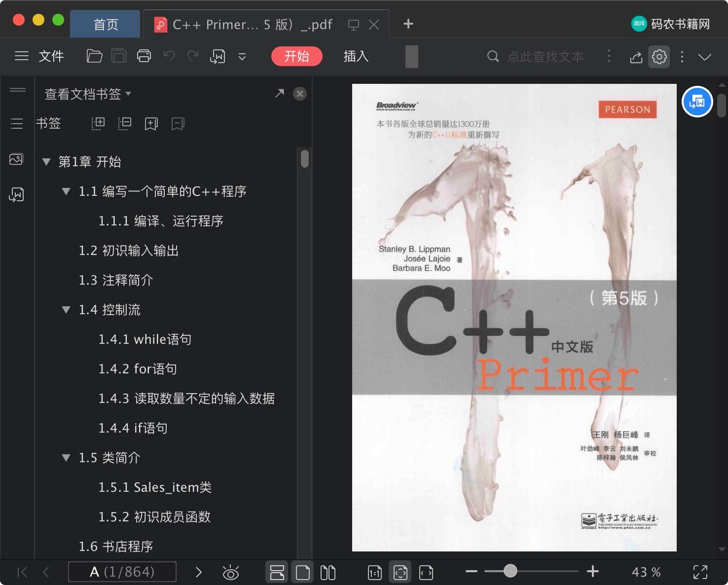Viewport: 728px width, 585px height.
Task: Click the delete bookmark icon
Action: 178,124
